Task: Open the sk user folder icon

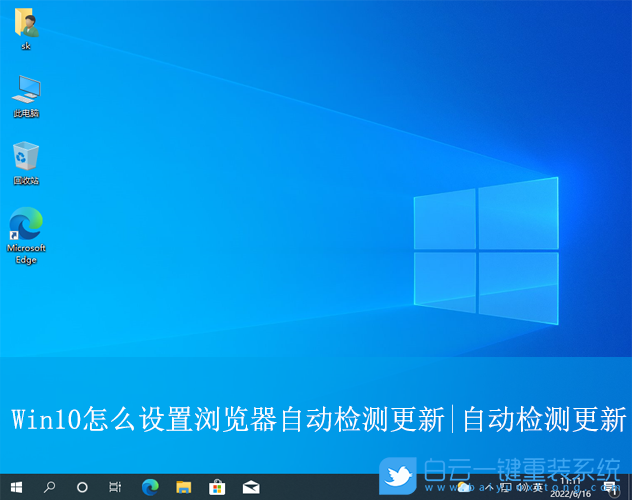Action: click(26, 29)
